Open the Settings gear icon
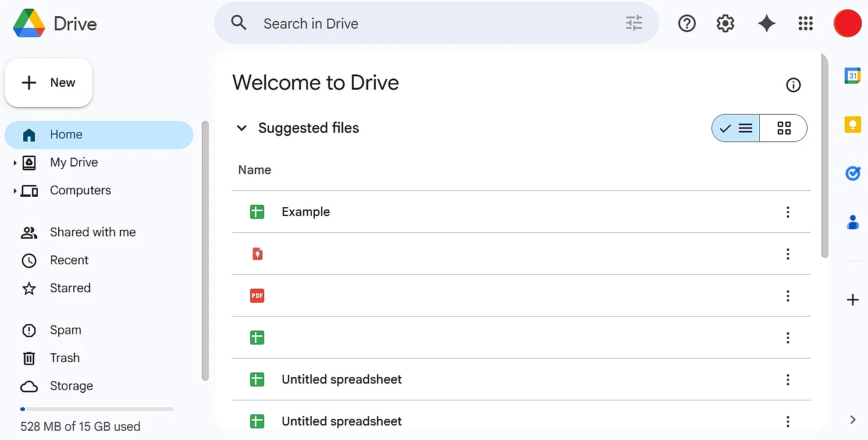The image size is (868, 440). click(725, 24)
